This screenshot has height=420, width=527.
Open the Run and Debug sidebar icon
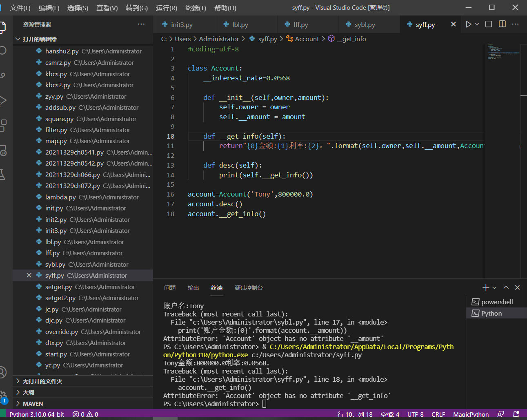pyautogui.click(x=3, y=100)
